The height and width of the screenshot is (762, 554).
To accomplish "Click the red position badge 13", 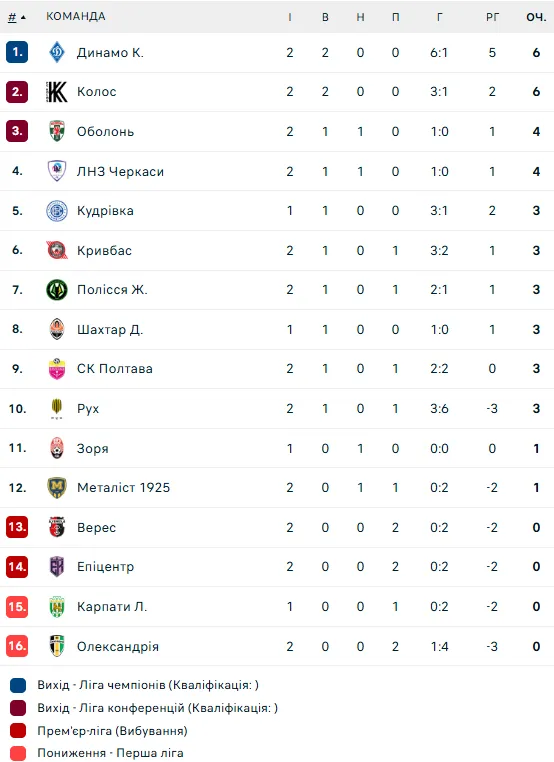I will coord(17,527).
